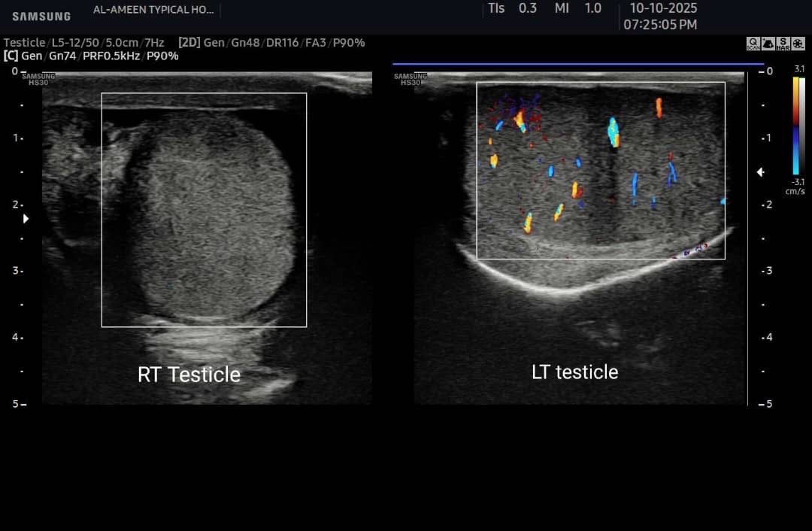Click the FA3 frame average value
This screenshot has width=812, height=531.
tap(315, 42)
